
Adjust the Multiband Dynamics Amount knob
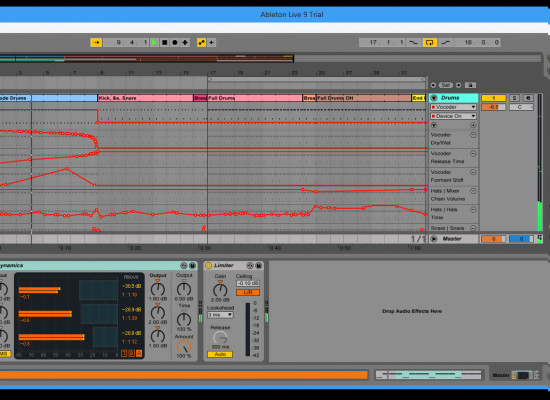[x=184, y=347]
